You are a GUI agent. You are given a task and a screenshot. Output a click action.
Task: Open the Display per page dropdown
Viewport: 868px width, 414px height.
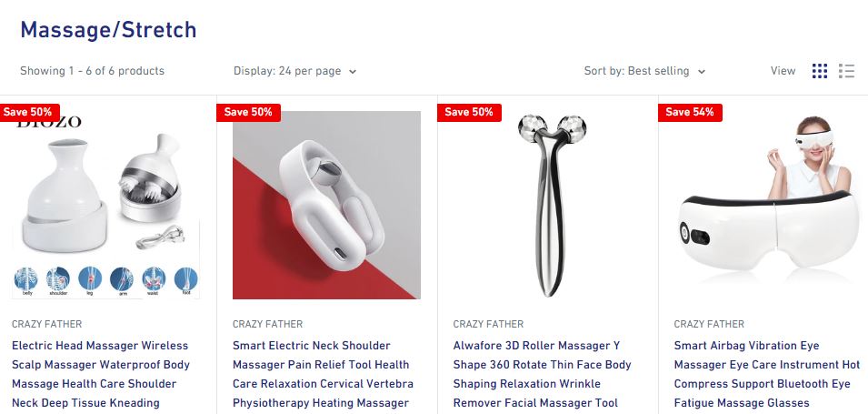pos(294,71)
